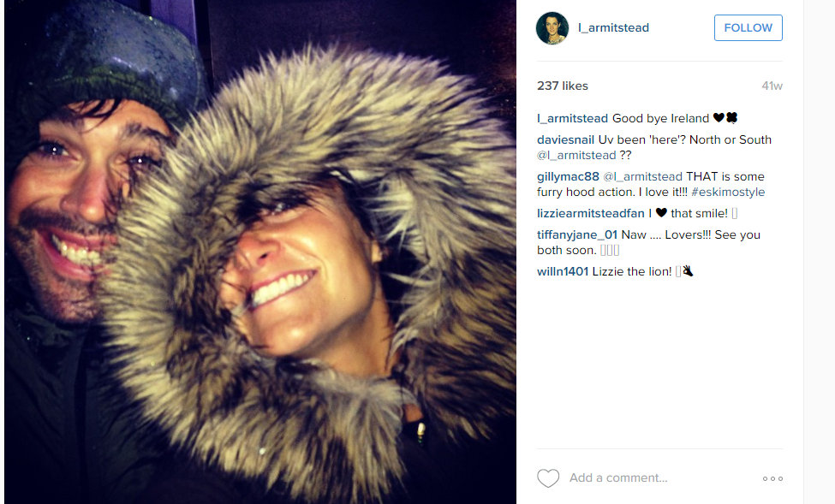Open willn1401 commenter profile
Screen dimensions: 835x504
pos(563,271)
